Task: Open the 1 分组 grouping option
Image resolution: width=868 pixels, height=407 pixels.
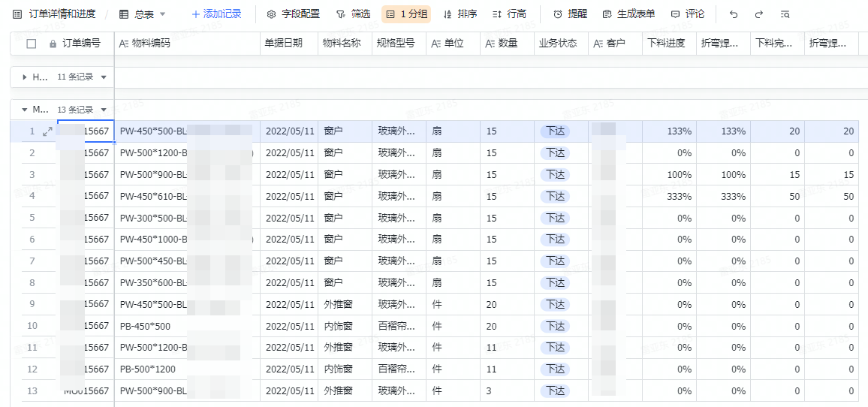Action: (x=406, y=14)
